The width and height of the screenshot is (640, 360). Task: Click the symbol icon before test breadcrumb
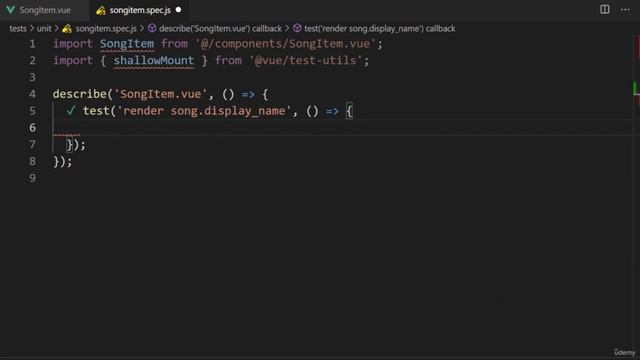point(297,28)
